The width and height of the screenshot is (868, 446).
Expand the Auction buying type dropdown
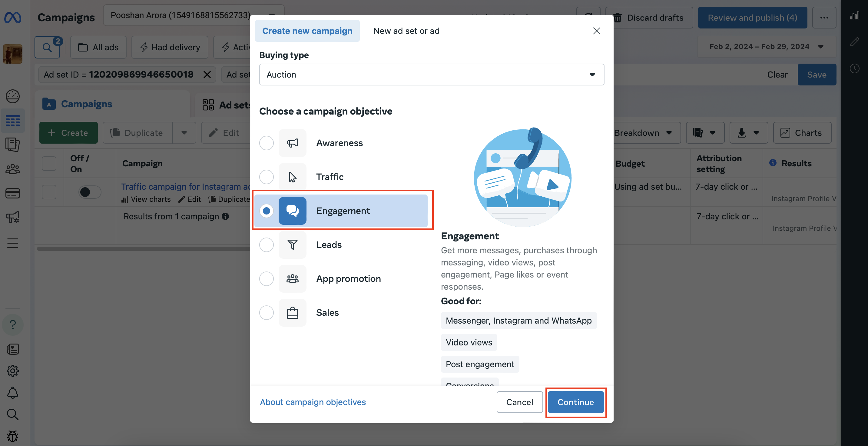point(432,75)
